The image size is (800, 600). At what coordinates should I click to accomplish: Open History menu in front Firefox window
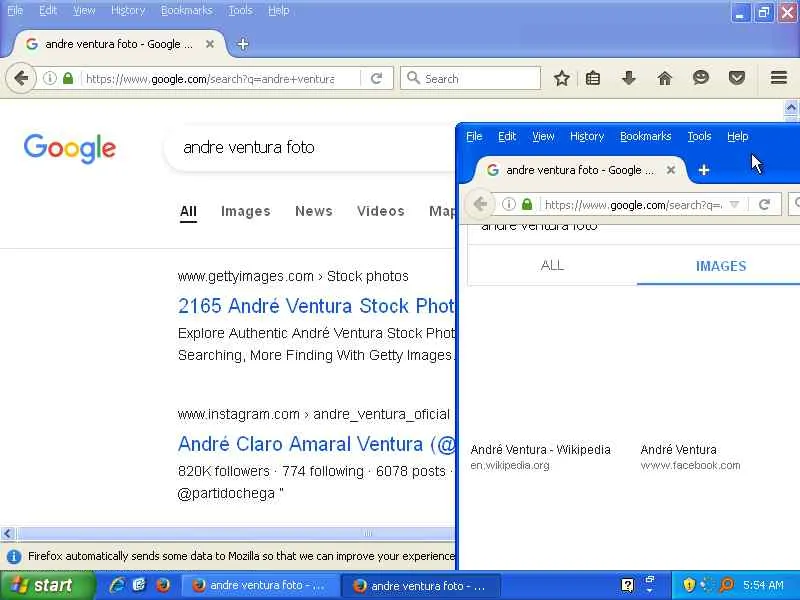[587, 136]
